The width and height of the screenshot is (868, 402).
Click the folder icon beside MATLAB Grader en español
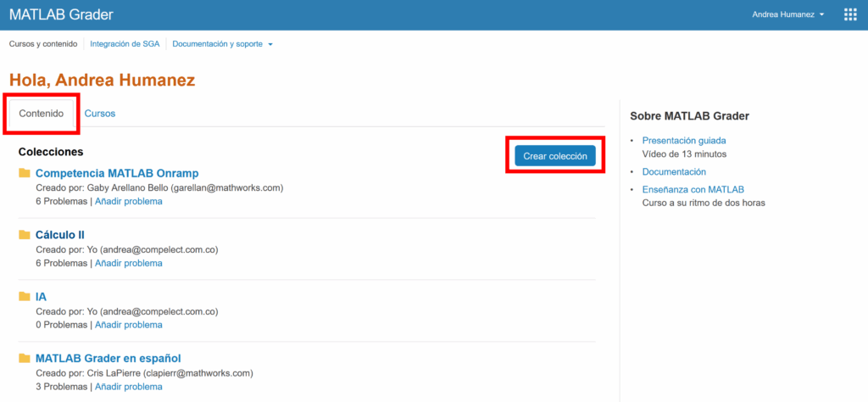(24, 358)
